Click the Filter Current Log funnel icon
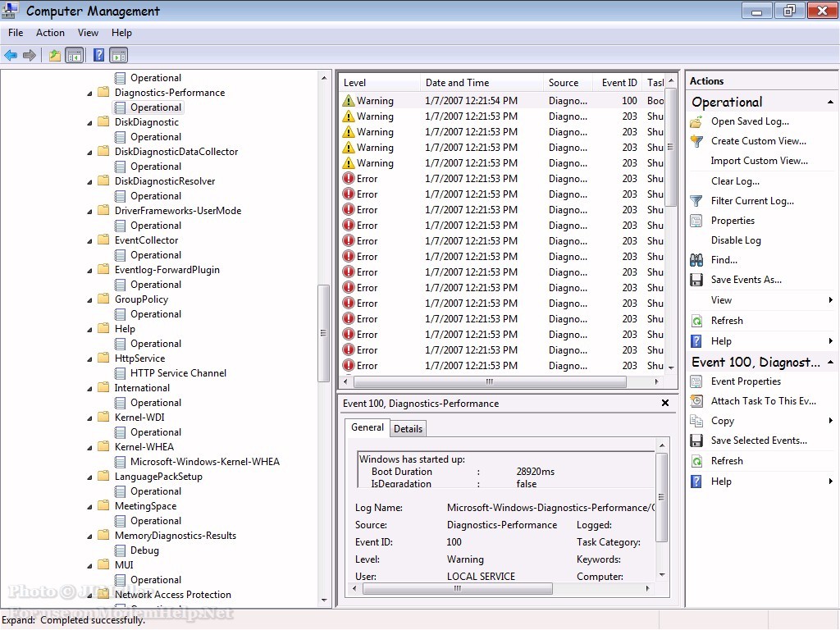 pyautogui.click(x=696, y=201)
